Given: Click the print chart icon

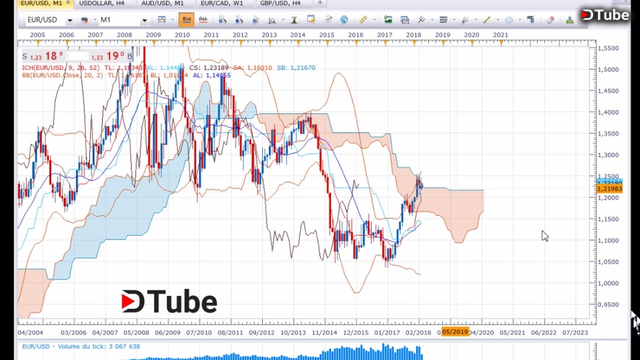Looking at the screenshot, I should tap(405, 20).
